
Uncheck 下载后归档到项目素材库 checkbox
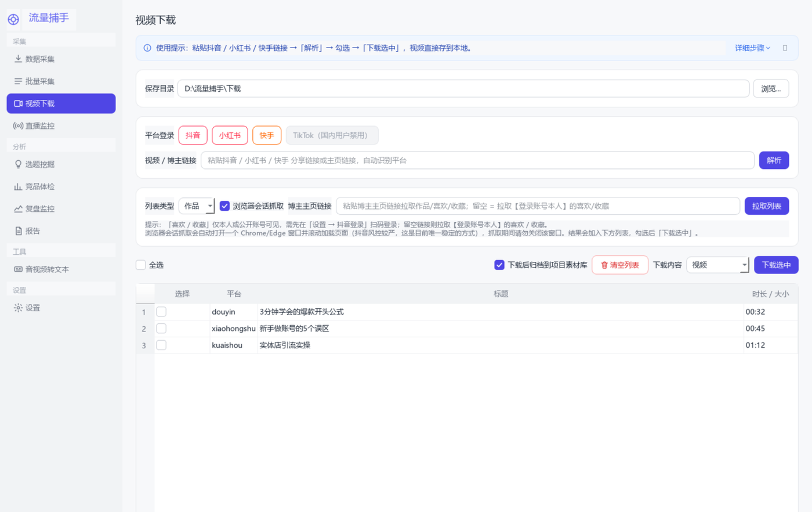coord(499,265)
